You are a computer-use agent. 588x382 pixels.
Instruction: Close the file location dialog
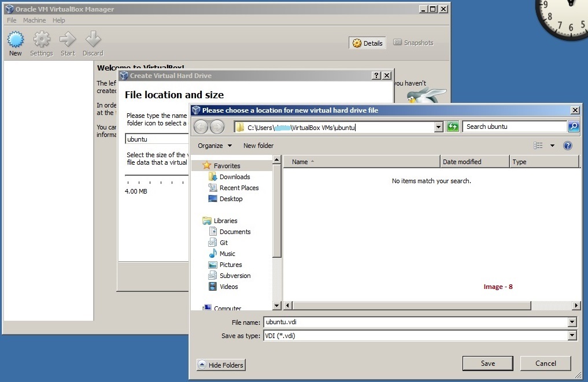575,110
